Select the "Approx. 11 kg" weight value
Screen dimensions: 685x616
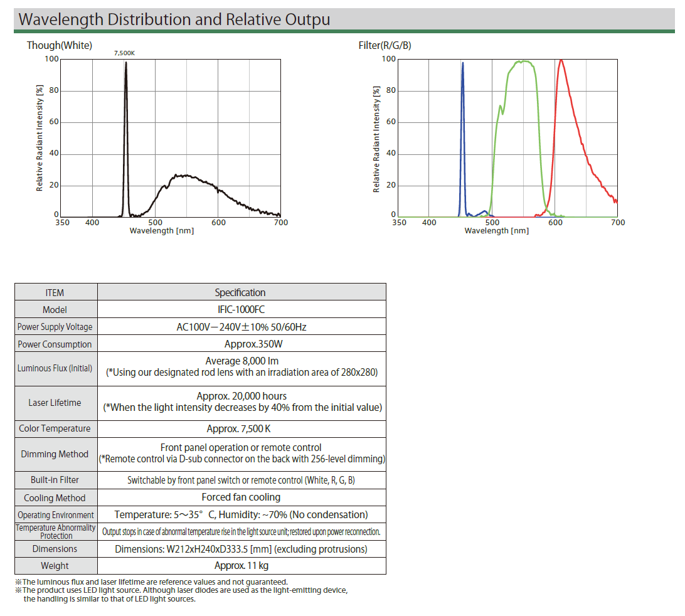[x=242, y=565]
